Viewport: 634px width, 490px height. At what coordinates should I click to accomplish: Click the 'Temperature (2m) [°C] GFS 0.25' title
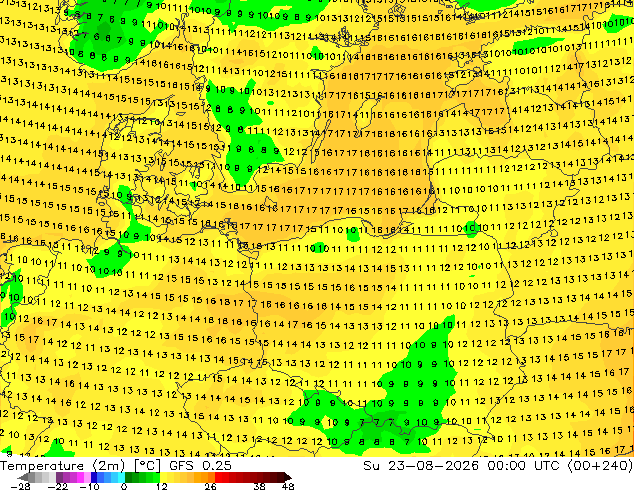click(x=116, y=466)
